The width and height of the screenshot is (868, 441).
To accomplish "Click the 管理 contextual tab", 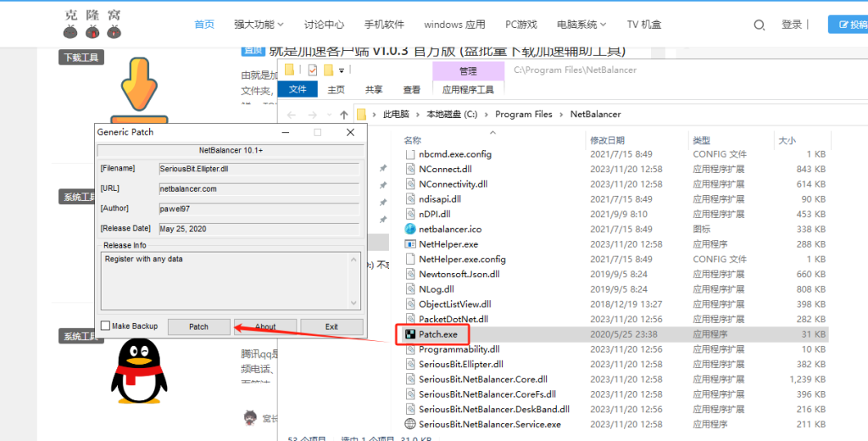I will coord(468,71).
